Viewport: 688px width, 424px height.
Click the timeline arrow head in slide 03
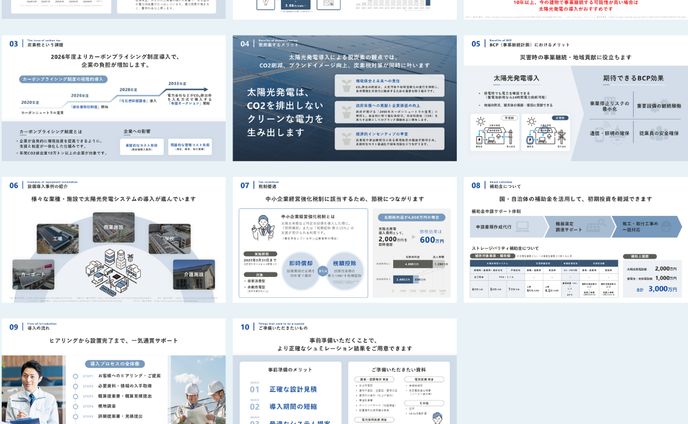click(204, 90)
